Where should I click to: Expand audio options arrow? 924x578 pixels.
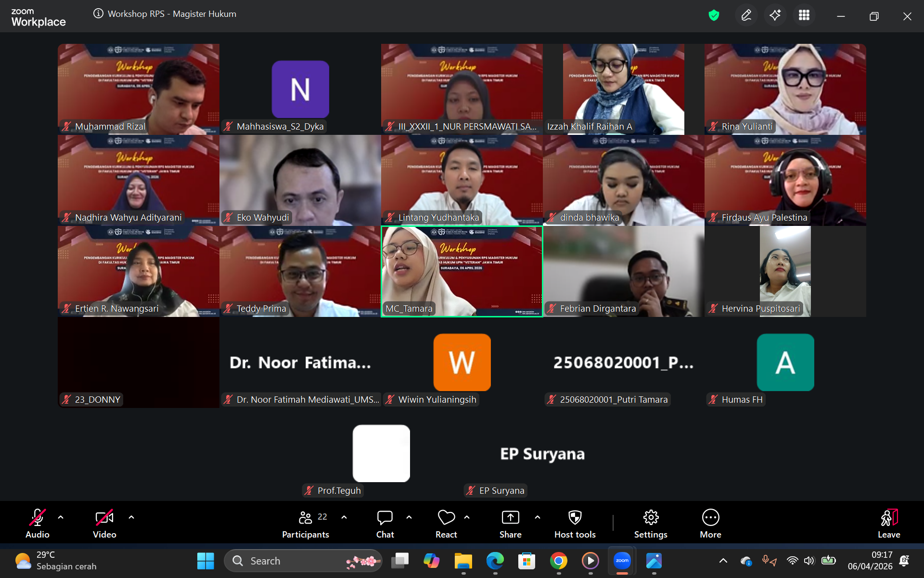click(x=61, y=517)
